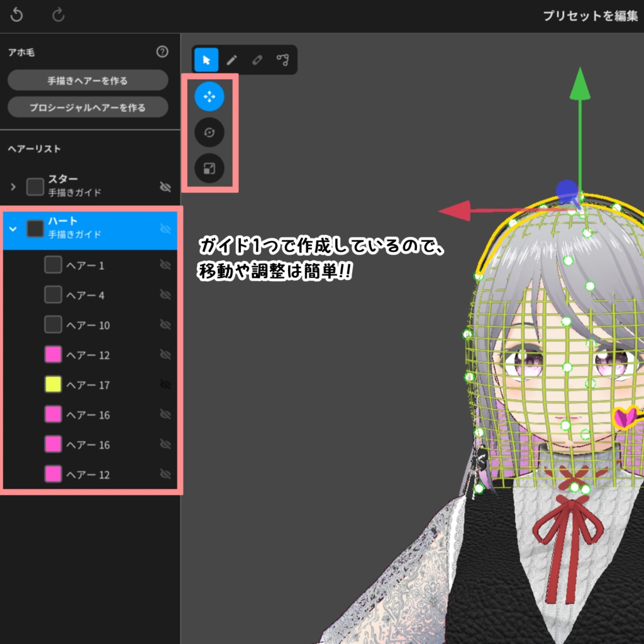Select the ヘアー 17 row
Viewport: 644px width, 644px height.
tap(90, 384)
